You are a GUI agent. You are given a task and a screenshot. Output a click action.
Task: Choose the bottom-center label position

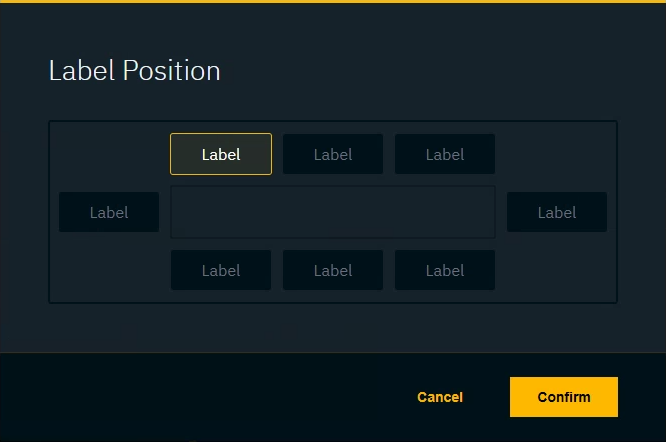click(x=333, y=270)
